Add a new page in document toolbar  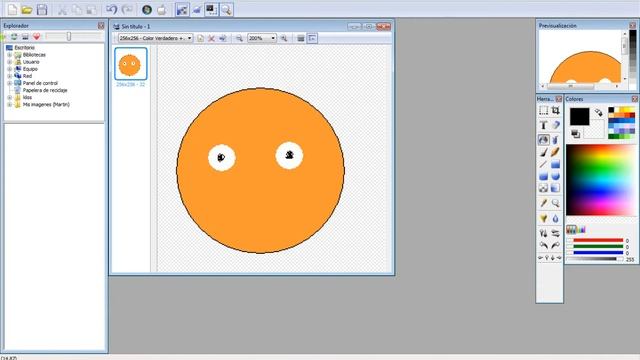[x=200, y=38]
